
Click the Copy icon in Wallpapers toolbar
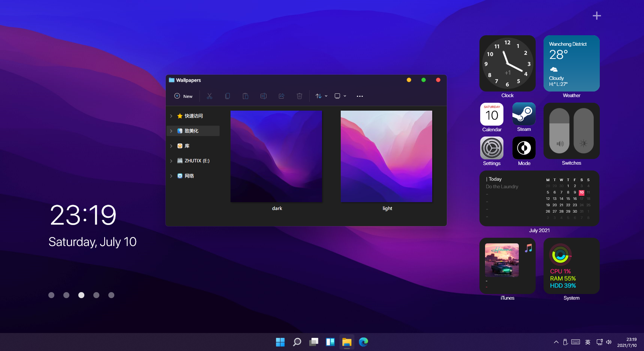pos(228,96)
